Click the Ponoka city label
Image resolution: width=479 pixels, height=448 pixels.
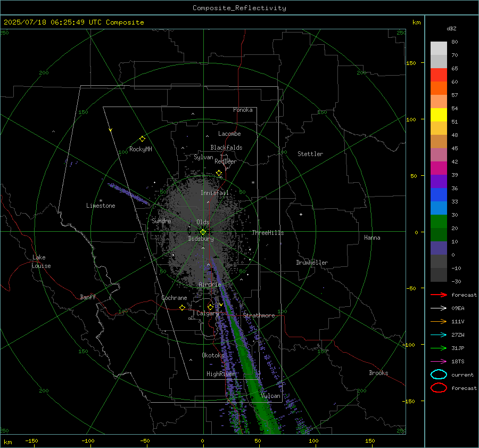tap(243, 110)
